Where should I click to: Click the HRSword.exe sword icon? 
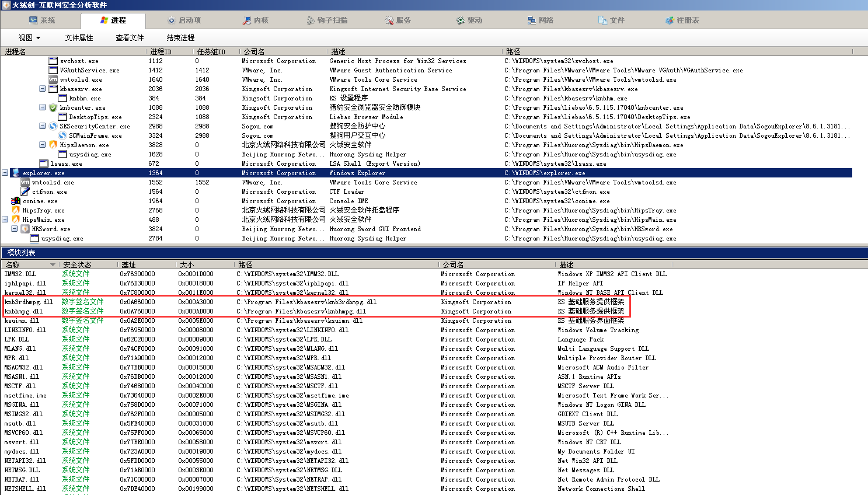25,229
